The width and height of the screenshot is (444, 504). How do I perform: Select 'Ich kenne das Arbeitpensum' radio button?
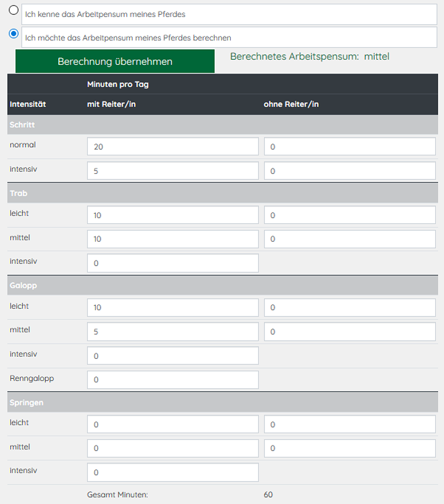tap(14, 10)
